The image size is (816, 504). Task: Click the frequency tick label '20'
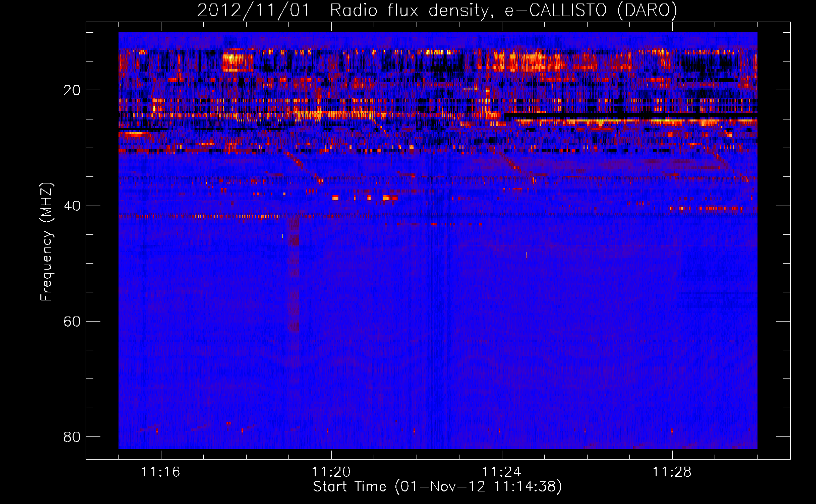point(72,90)
